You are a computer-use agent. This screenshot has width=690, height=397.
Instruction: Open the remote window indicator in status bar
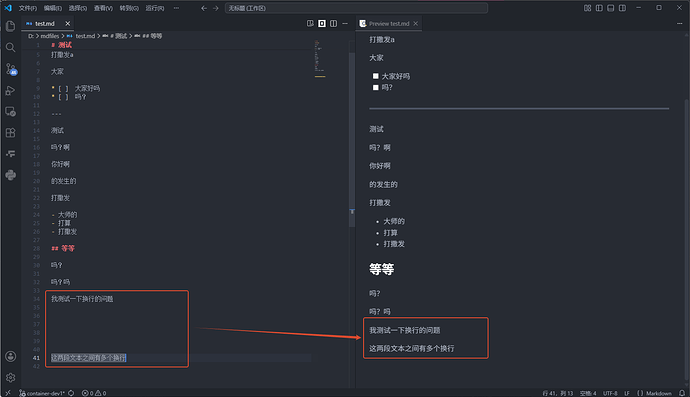7,393
